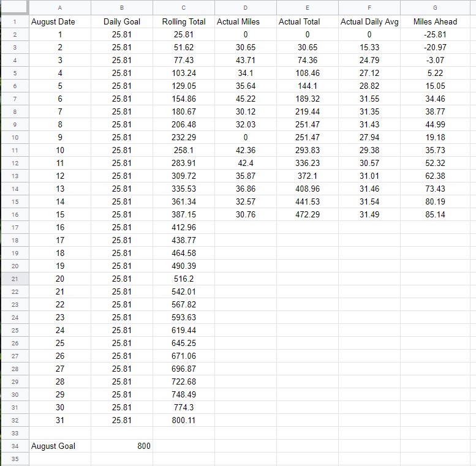
Task: Select the Actual Daily Avg header cell
Action: (369, 21)
